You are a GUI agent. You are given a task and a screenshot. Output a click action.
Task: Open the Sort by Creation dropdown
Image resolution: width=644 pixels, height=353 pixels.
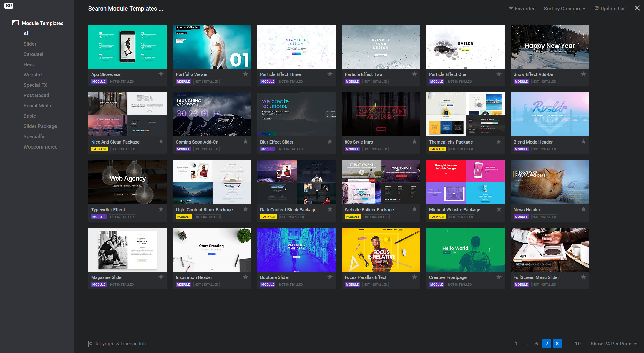coord(564,9)
